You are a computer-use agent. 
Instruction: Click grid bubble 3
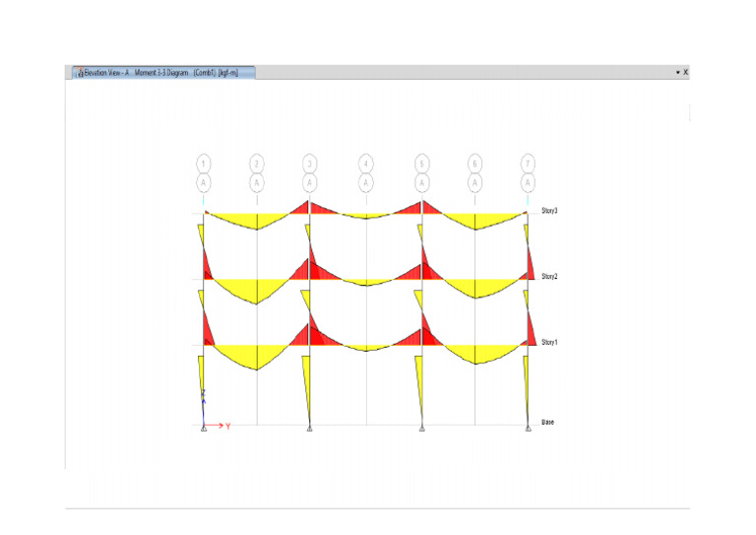309,164
